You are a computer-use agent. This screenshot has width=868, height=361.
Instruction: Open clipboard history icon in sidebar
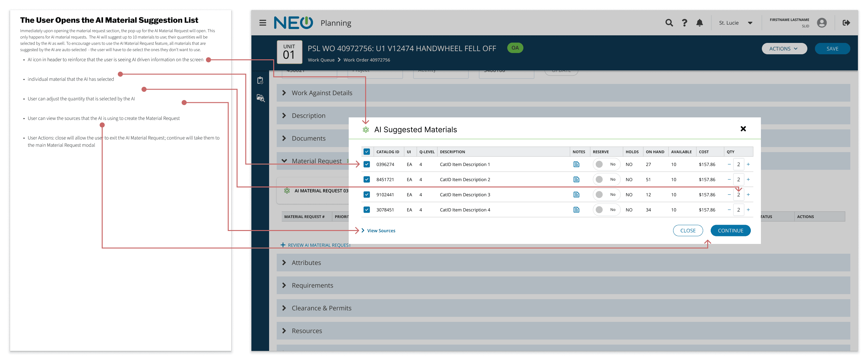[x=260, y=80]
